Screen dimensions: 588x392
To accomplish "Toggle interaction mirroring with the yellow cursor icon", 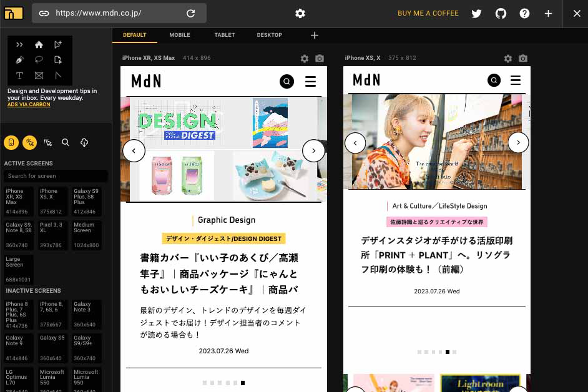I will (x=30, y=142).
